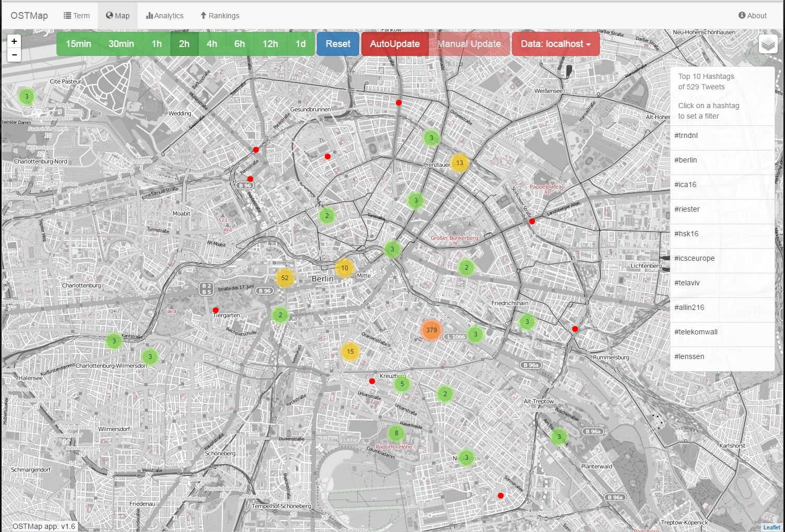Click the Leaflet attribution link

tap(771, 527)
